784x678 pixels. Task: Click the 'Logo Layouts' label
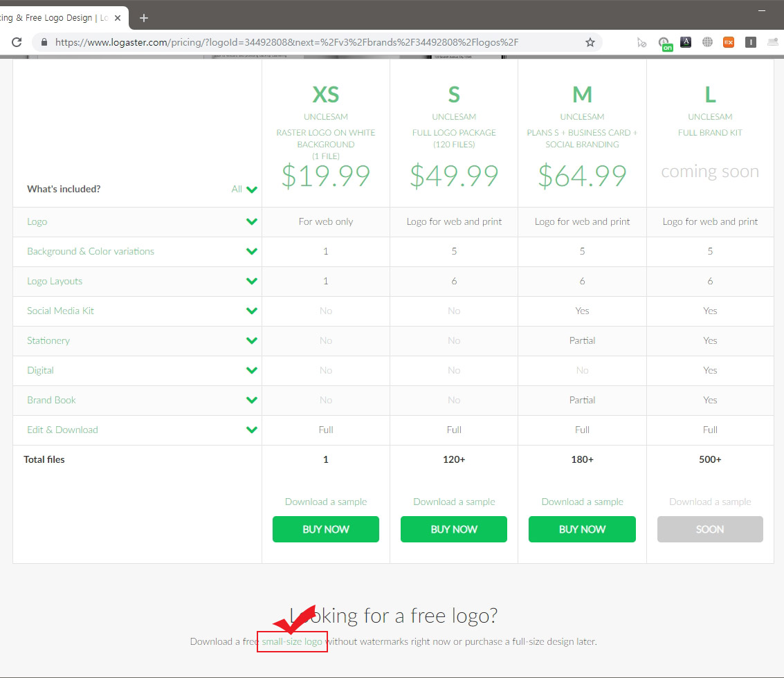[55, 281]
